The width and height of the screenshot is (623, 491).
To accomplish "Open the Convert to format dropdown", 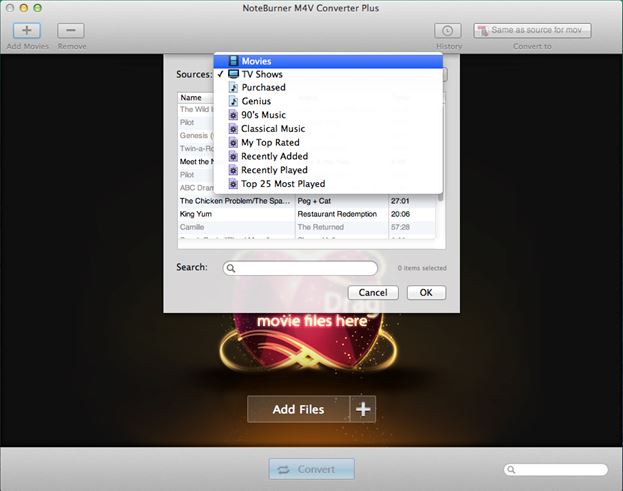I will point(532,31).
